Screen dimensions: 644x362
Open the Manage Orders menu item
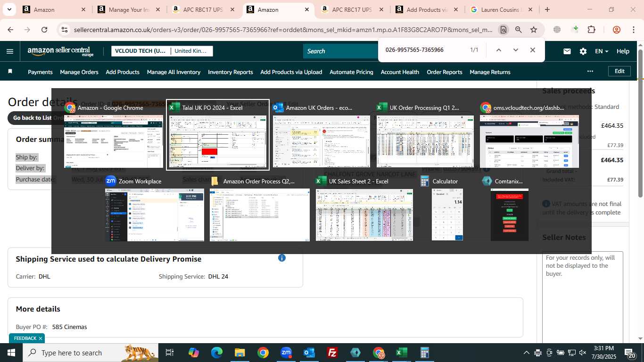pyautogui.click(x=79, y=72)
